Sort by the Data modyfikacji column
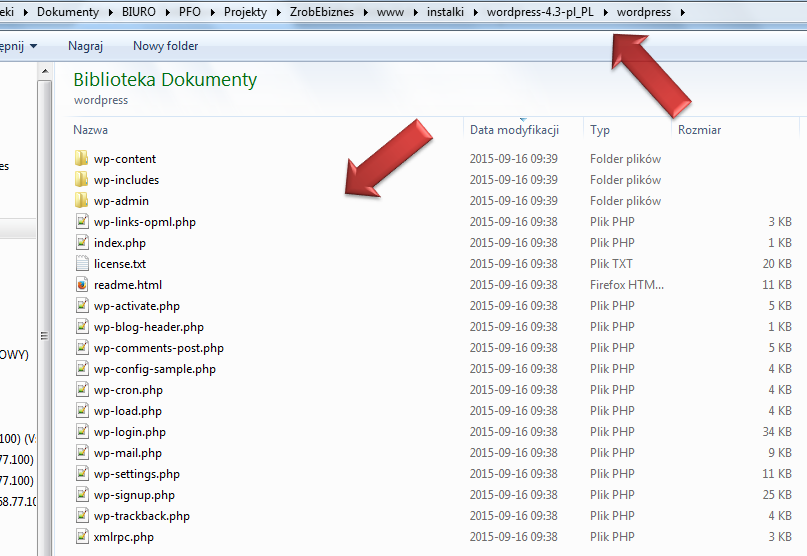Viewport: 807px width, 556px height. 514,130
